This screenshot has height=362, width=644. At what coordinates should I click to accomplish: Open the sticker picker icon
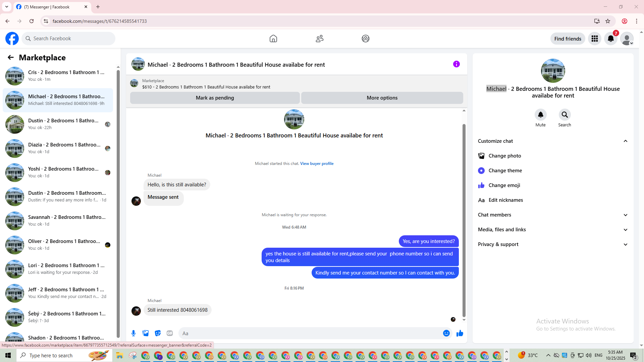pos(158,333)
